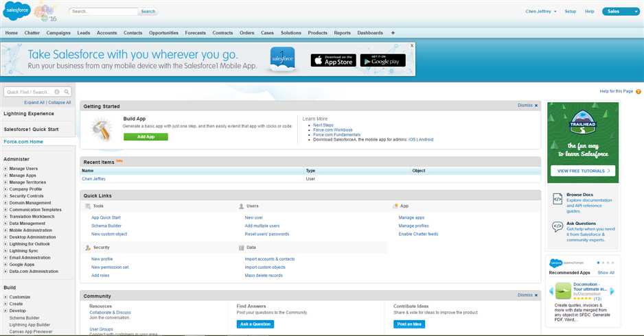
Task: Click the Salesforce cloud logo
Action: coord(16,11)
